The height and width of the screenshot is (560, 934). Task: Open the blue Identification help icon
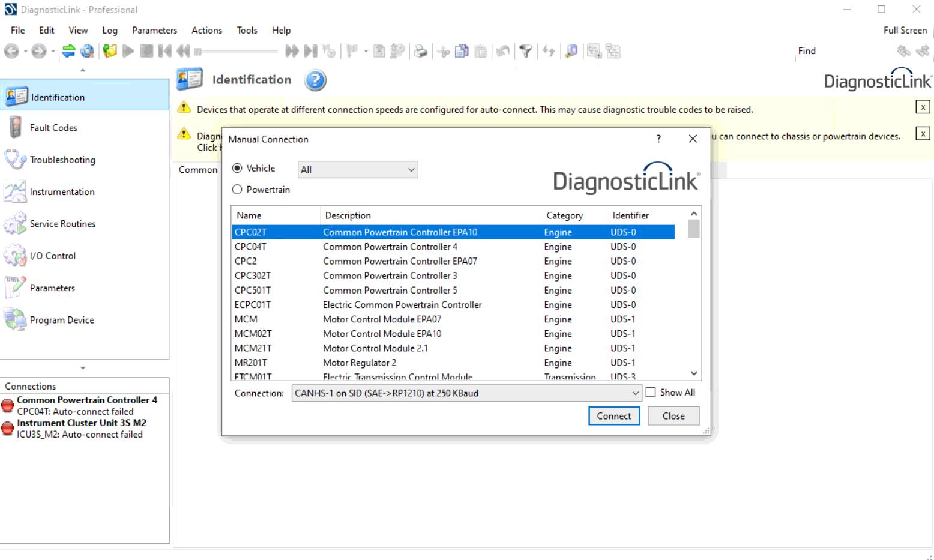pyautogui.click(x=315, y=80)
